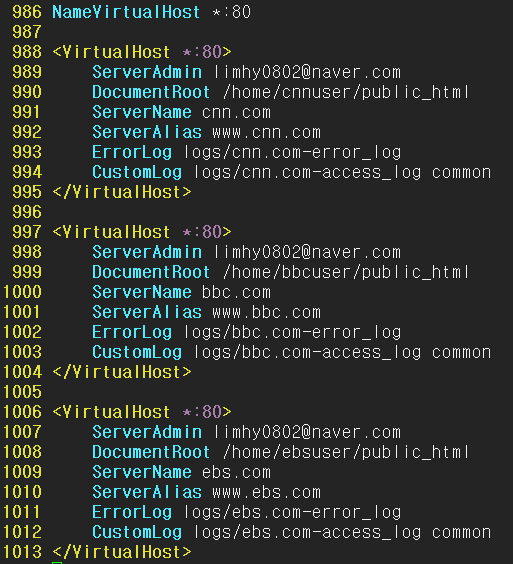This screenshot has height=564, width=513.
Task: Click CustomLog keyword on line 1003
Action: coord(137,352)
